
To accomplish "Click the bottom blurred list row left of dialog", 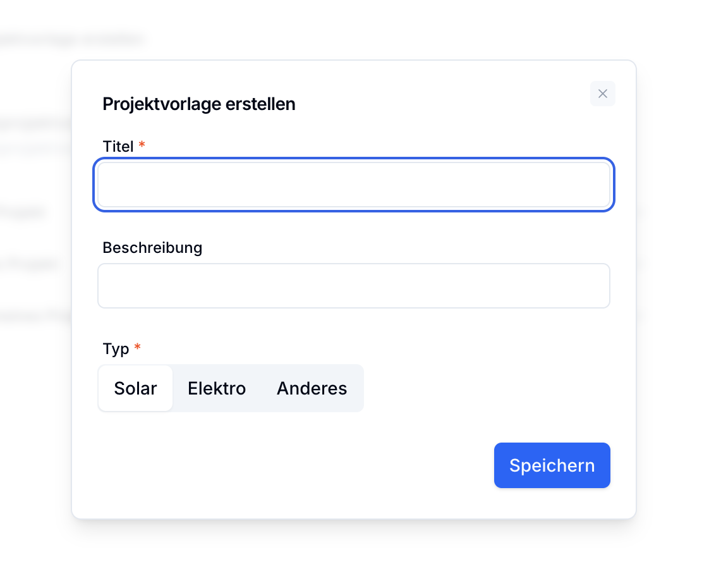I will pyautogui.click(x=35, y=315).
